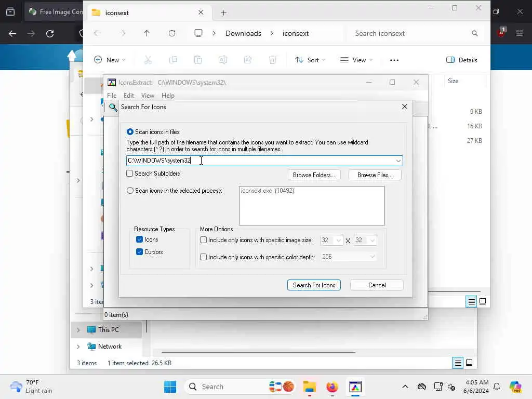532x399 pixels.
Task: Switch to large thumbnails view in iconsext window
Action: (x=483, y=301)
